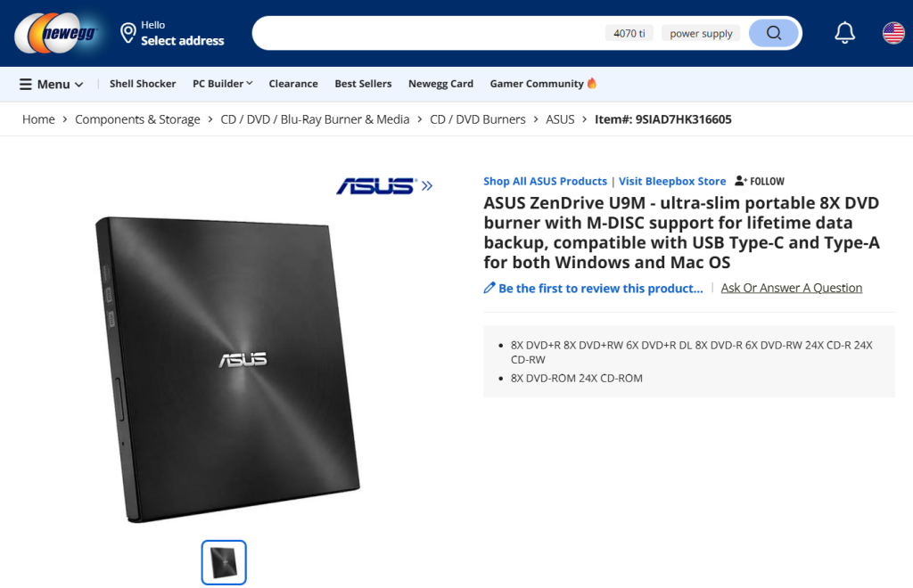The width and height of the screenshot is (913, 588).
Task: Click inside the search input field
Action: pos(429,33)
